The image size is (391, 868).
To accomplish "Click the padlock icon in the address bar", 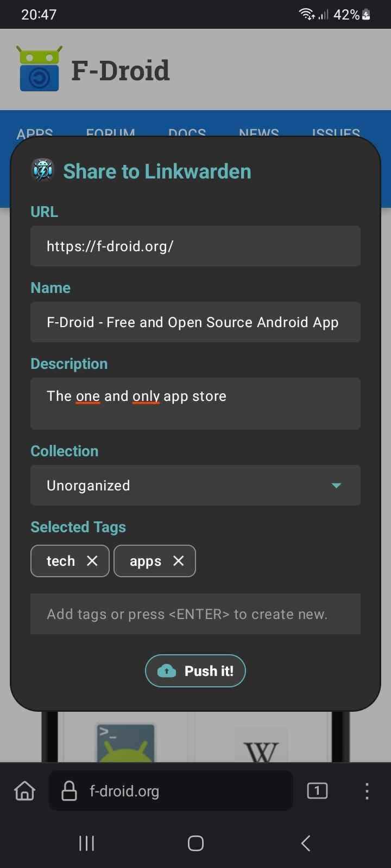I will coord(69,791).
